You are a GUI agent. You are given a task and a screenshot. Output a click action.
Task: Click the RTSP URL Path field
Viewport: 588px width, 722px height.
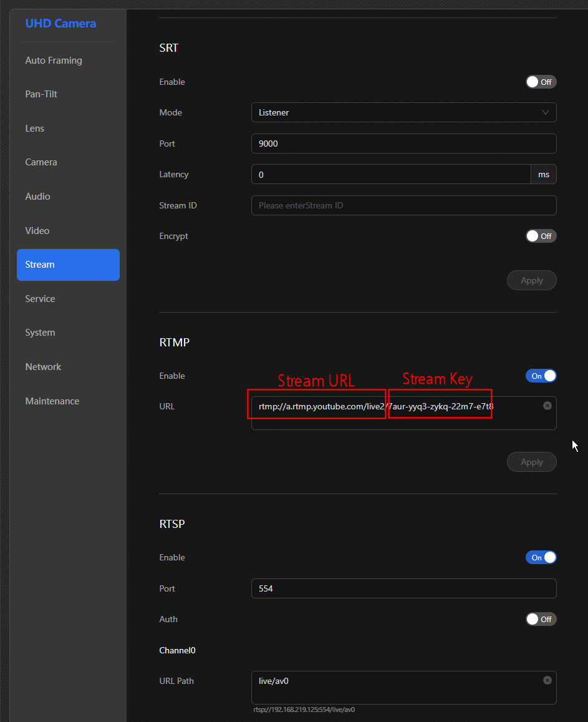click(x=403, y=688)
